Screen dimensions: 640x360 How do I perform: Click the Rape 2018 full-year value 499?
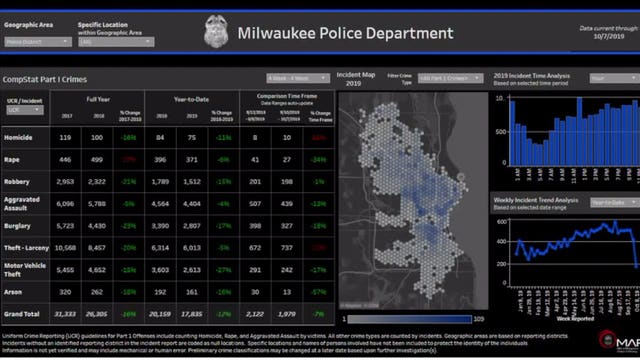(97, 160)
